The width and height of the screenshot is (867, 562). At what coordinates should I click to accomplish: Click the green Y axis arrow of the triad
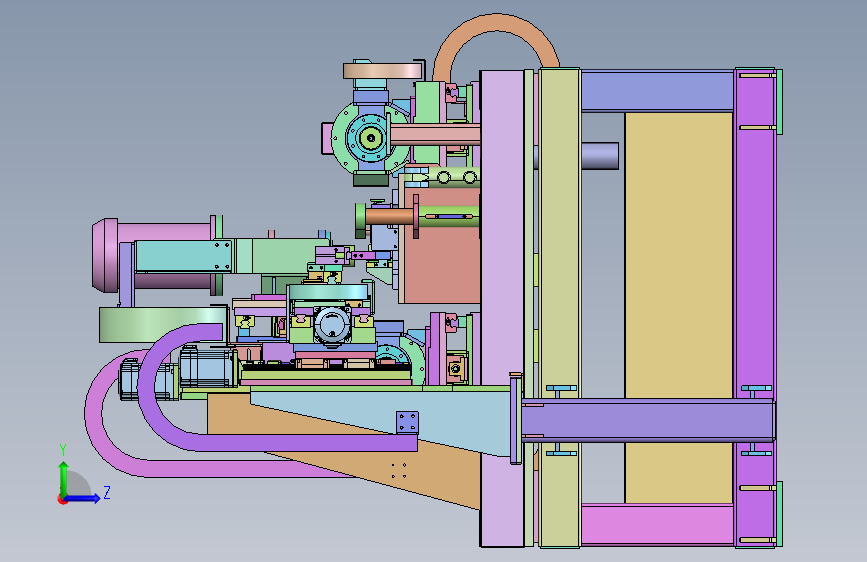[x=64, y=477]
